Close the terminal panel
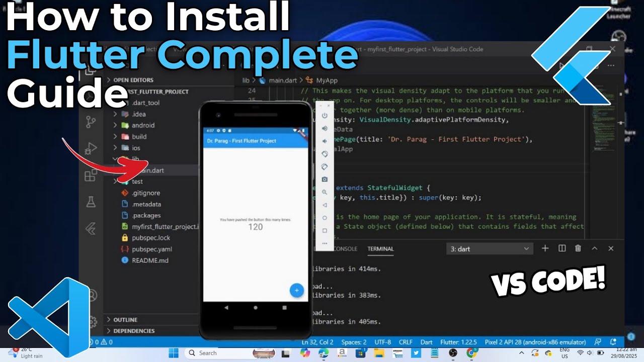The width and height of the screenshot is (644, 362). point(611,248)
